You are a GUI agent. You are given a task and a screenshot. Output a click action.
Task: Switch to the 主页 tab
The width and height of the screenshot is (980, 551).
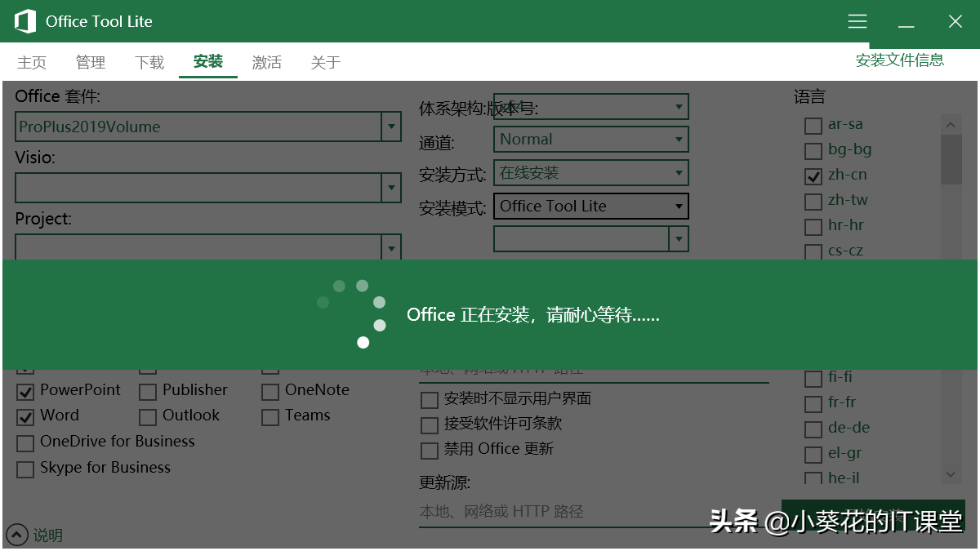click(32, 62)
